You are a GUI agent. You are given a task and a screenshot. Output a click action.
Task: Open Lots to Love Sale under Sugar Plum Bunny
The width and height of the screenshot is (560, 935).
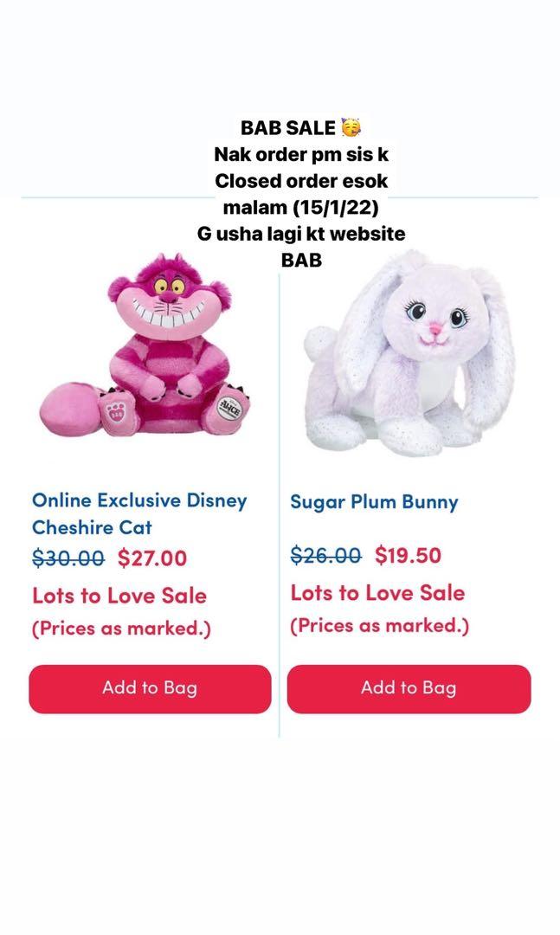pos(377,593)
